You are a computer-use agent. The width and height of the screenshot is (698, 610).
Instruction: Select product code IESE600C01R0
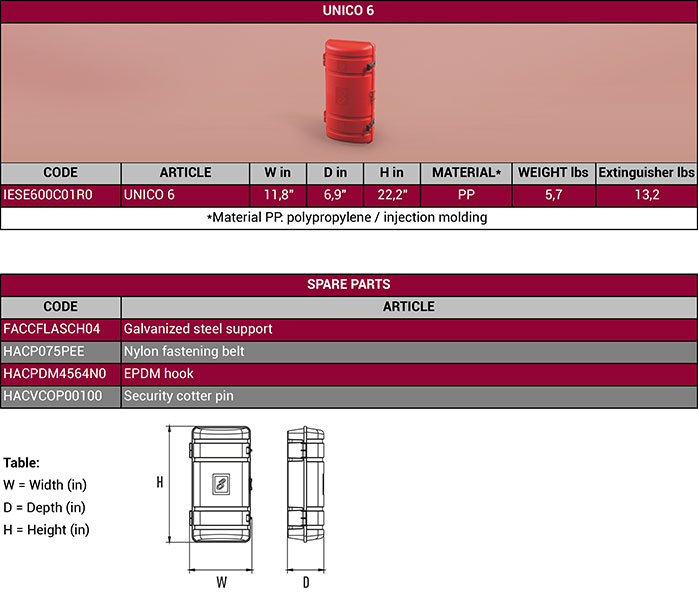(x=48, y=195)
